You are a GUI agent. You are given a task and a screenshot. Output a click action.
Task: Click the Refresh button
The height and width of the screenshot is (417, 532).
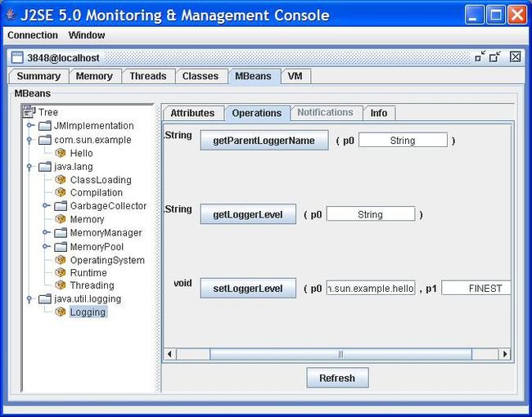[337, 378]
